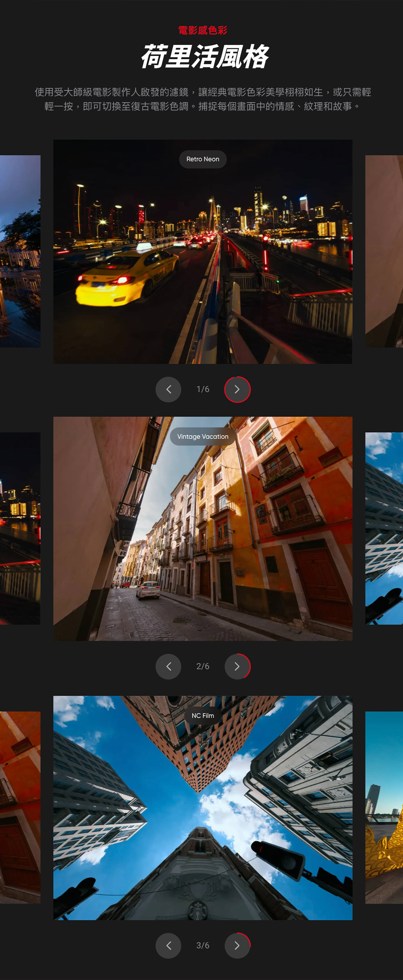
Task: Click the Retro Neon filter label
Action: point(203,159)
